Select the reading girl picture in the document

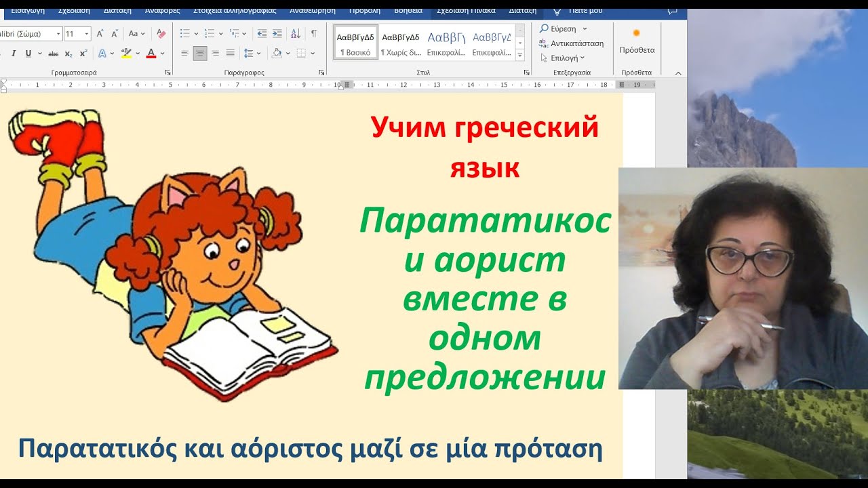(173, 256)
